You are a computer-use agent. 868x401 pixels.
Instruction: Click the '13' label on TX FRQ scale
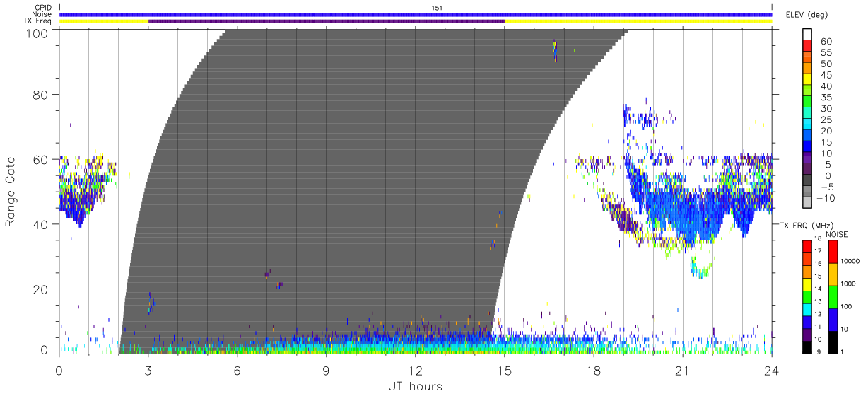click(817, 301)
